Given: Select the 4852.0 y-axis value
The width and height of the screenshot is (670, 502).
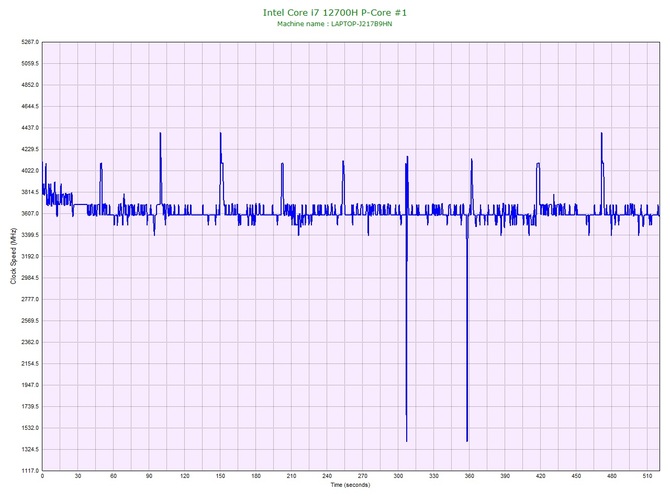Looking at the screenshot, I should [30, 85].
